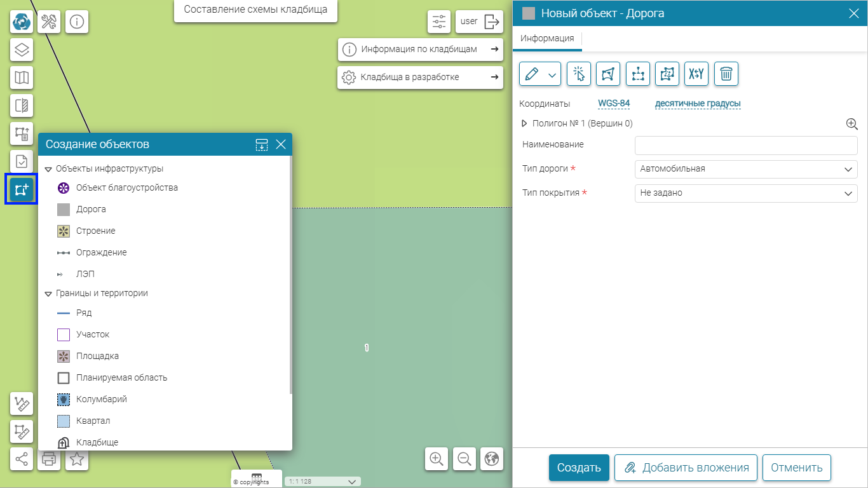Select the distance measuring ruler tool
Screen dimensions: 868x488
(x=22, y=403)
